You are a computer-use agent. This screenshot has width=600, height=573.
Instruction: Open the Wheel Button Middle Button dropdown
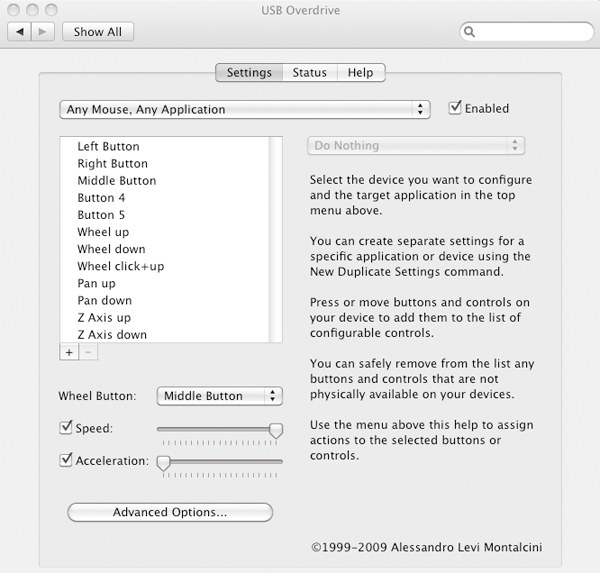(x=220, y=396)
